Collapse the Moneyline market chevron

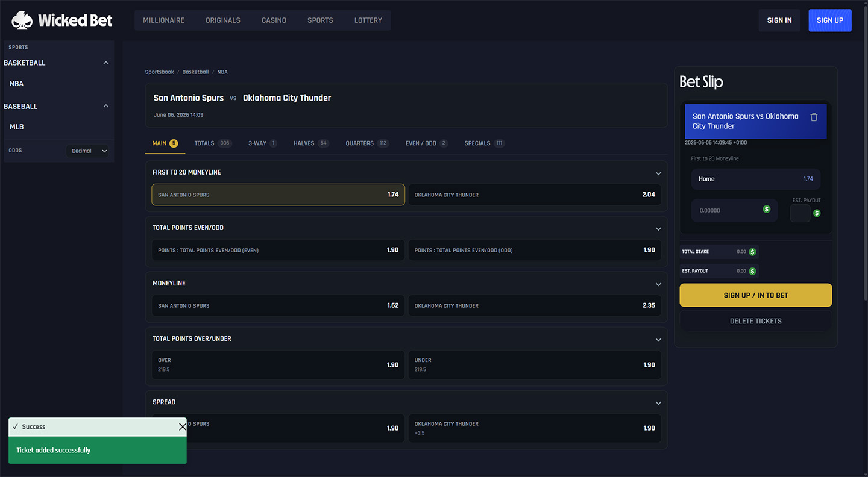658,284
